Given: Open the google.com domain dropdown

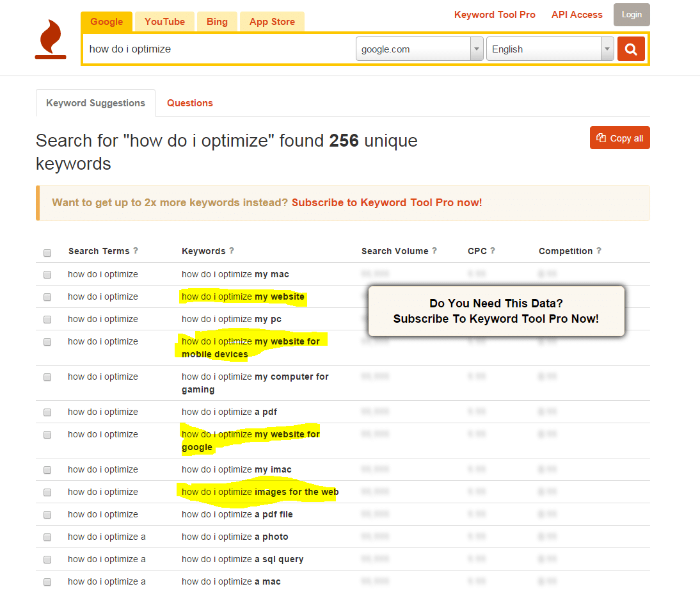Looking at the screenshot, I should 420,49.
